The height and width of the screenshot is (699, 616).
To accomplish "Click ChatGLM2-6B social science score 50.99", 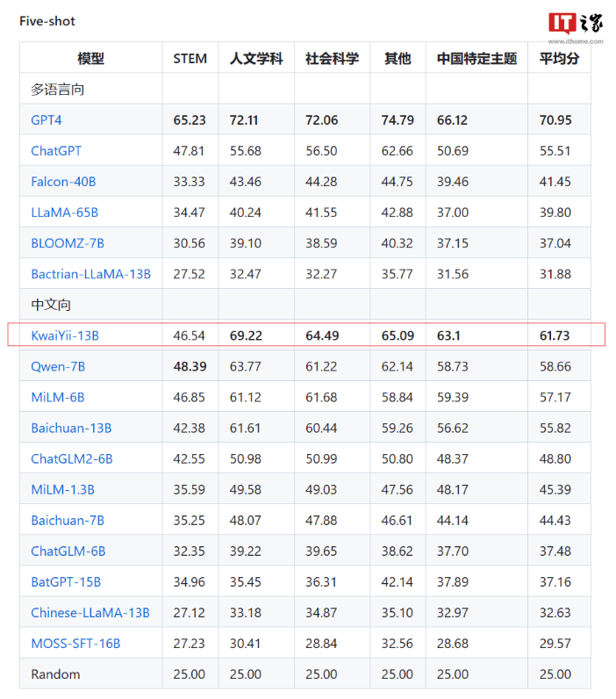I will pyautogui.click(x=321, y=458).
